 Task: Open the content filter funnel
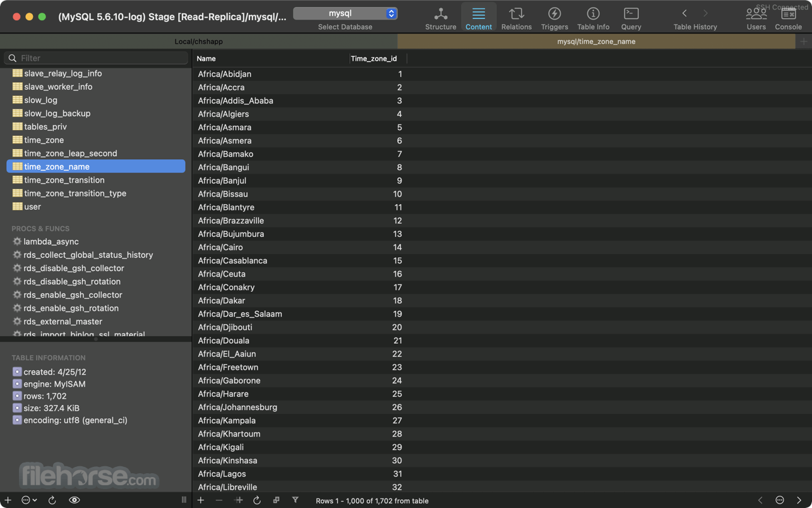[295, 500]
